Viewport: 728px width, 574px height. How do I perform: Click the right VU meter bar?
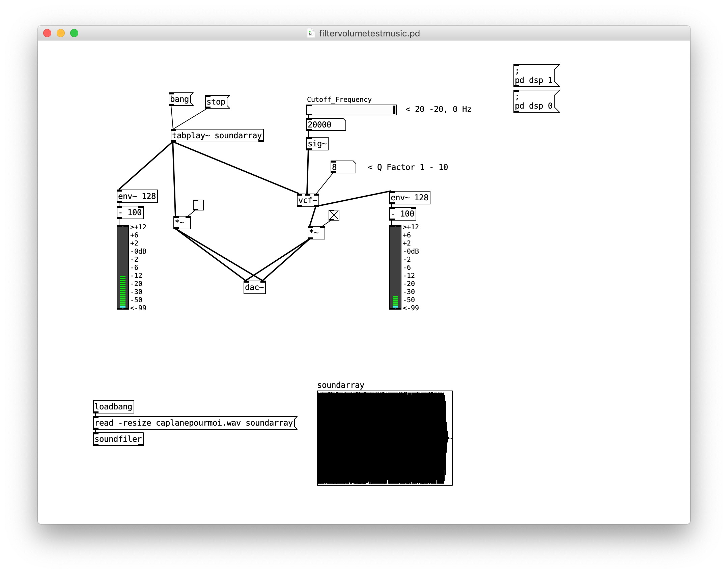395,267
